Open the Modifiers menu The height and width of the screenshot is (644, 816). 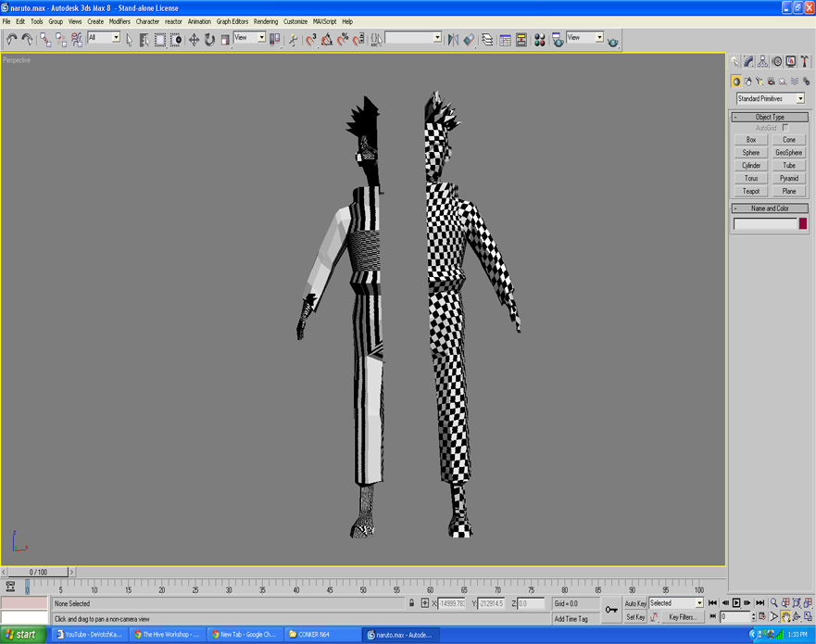click(119, 22)
